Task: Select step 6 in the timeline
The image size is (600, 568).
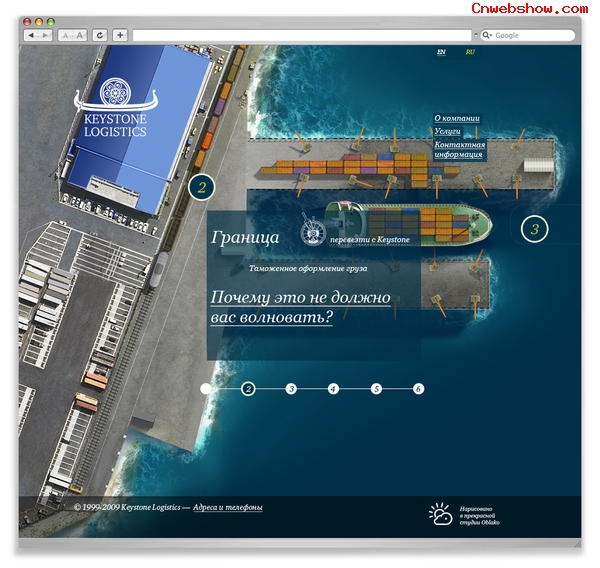Action: [418, 389]
